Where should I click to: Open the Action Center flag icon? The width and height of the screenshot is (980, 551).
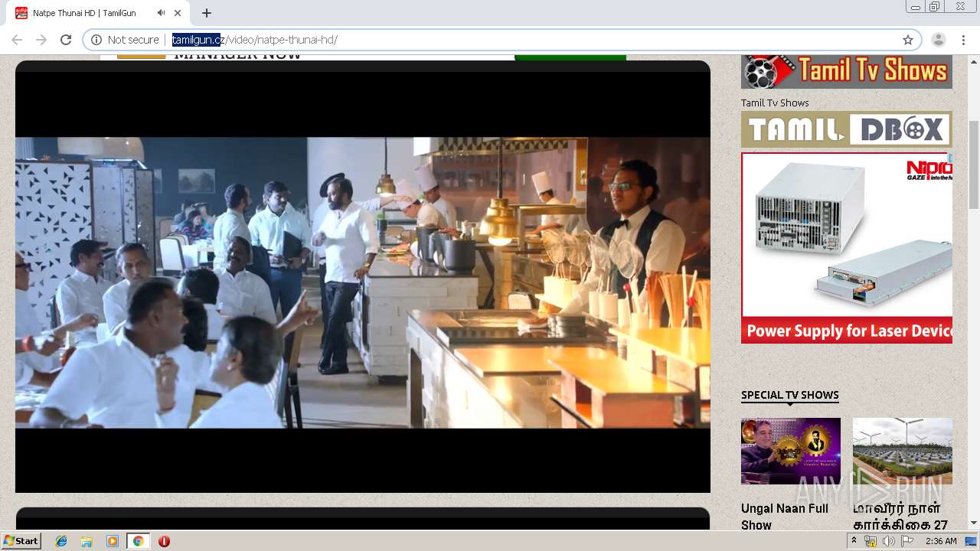point(907,541)
